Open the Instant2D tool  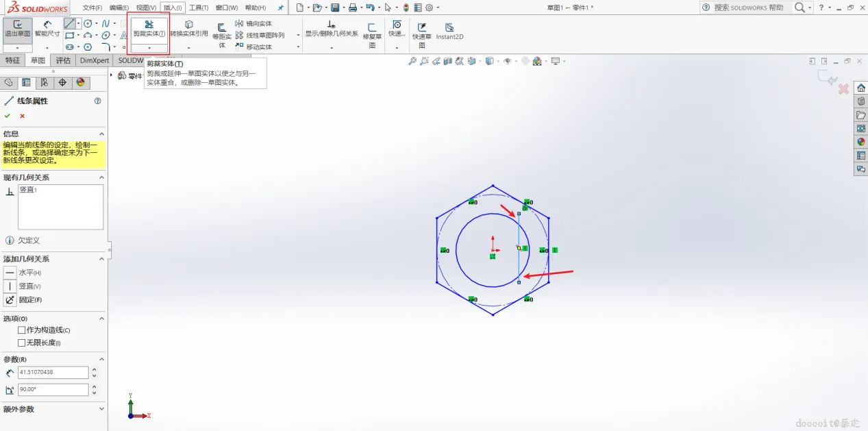[x=449, y=32]
